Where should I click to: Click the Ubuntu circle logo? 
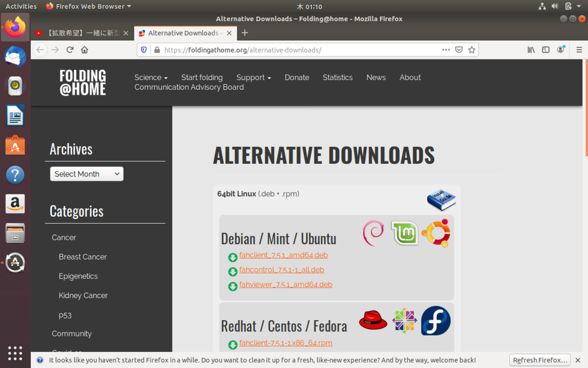(436, 233)
